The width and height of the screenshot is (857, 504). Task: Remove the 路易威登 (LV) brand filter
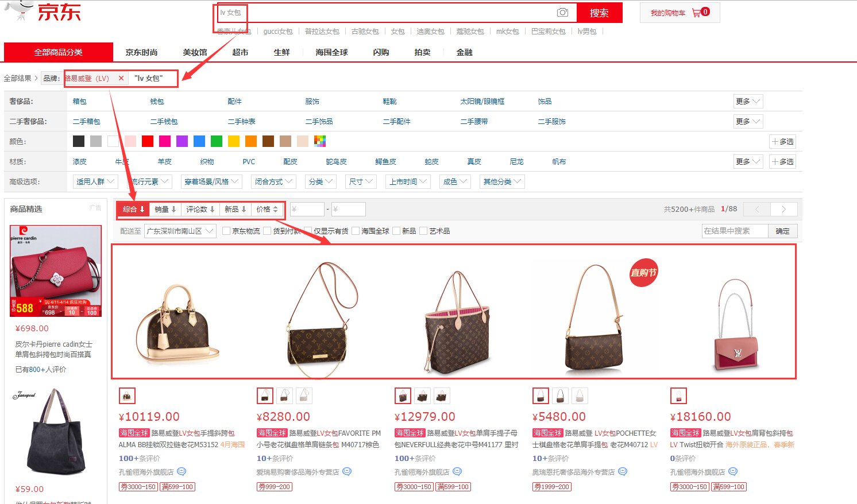[x=121, y=78]
